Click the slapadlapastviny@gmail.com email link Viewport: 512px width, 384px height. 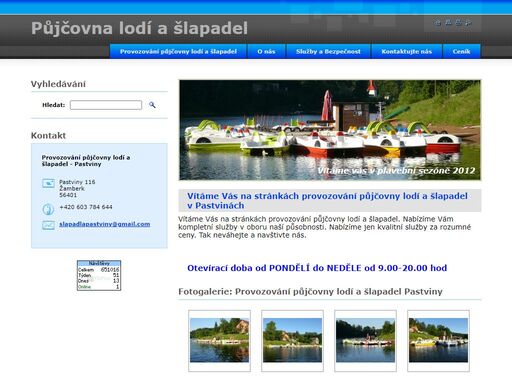[105, 224]
